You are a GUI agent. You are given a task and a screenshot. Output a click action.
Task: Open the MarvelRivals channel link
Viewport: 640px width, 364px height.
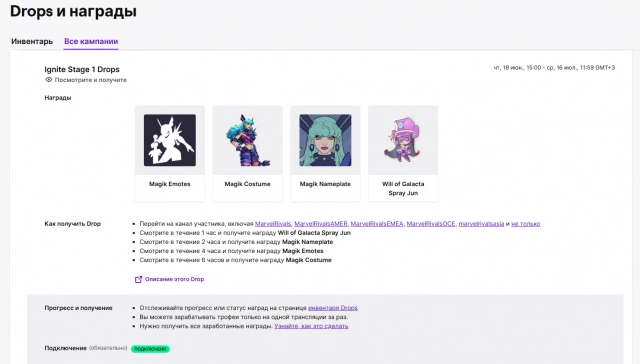pyautogui.click(x=273, y=224)
